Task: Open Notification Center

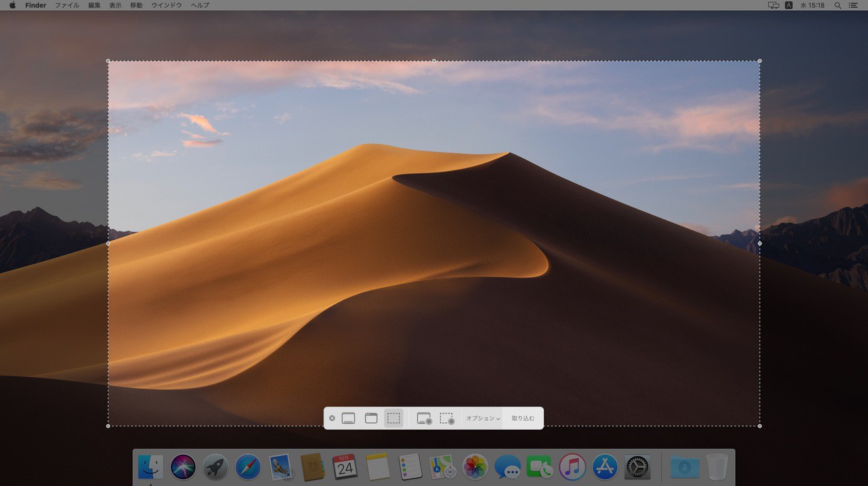Action: click(x=852, y=5)
